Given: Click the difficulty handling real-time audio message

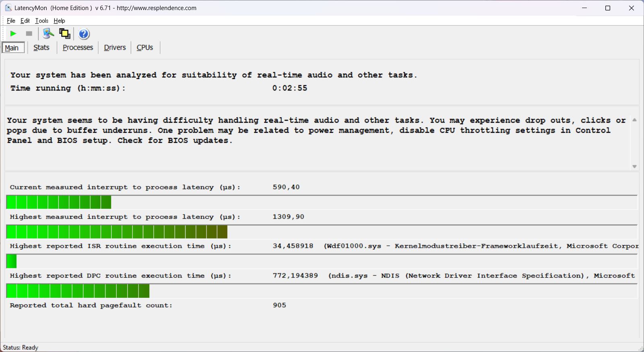Looking at the screenshot, I should coord(316,130).
